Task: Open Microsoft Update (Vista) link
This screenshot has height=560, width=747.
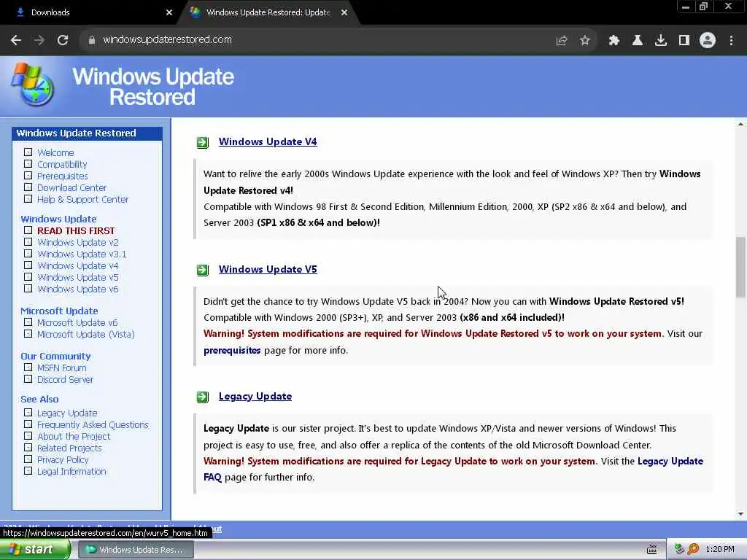Action: [86, 334]
